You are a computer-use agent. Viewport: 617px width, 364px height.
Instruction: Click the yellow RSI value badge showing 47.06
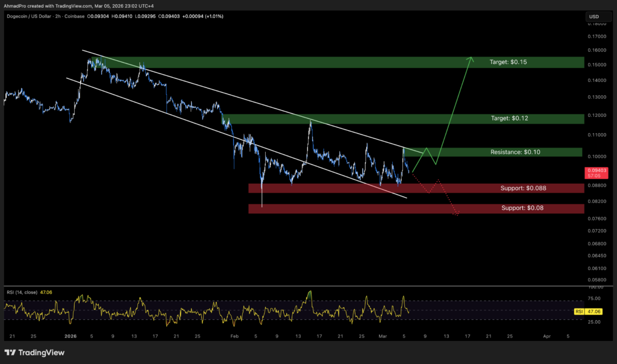[x=592, y=312]
